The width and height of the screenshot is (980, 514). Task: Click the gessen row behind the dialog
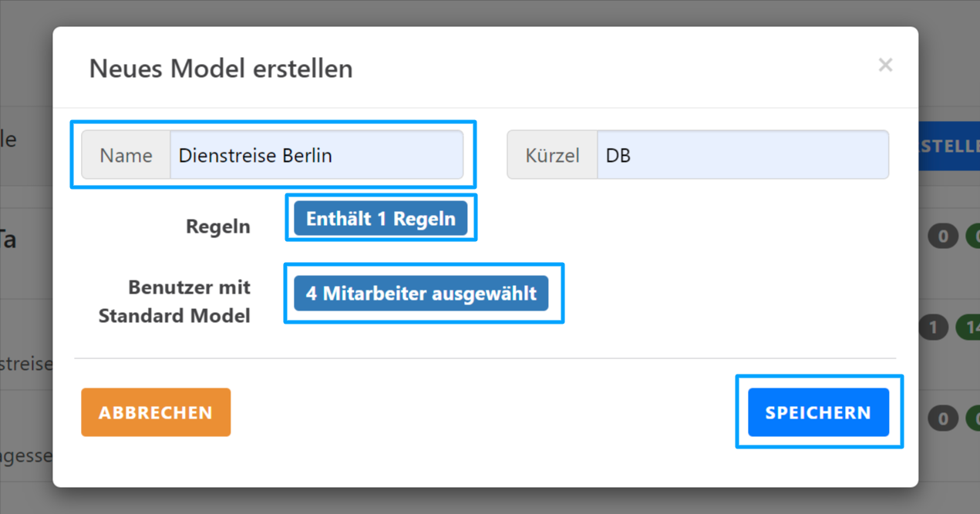click(25, 455)
